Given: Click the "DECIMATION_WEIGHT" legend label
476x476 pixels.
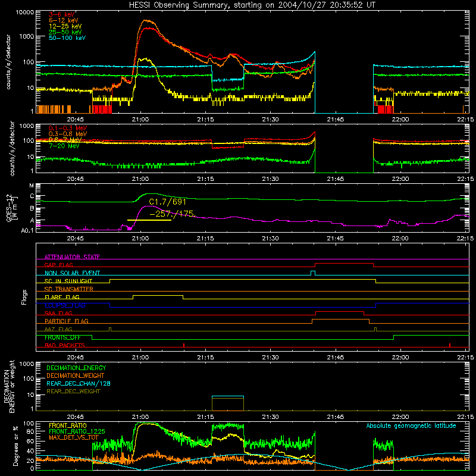Looking at the screenshot, I should point(76,376).
